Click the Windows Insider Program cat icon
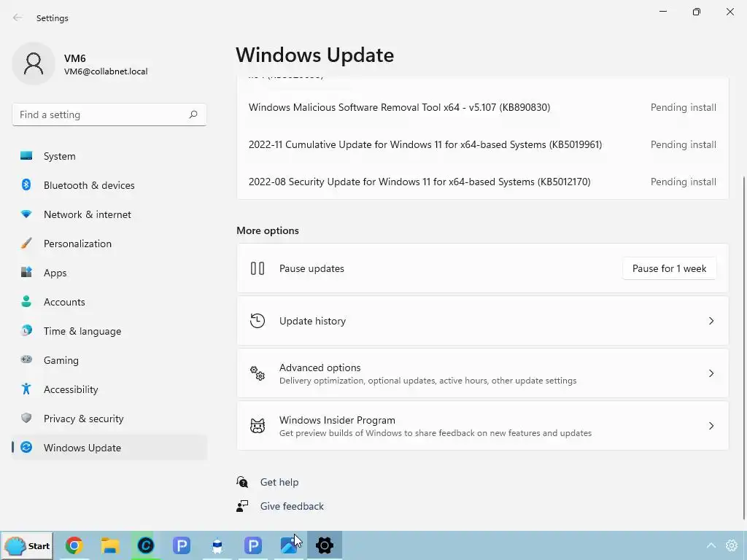The width and height of the screenshot is (747, 560). pos(258,425)
